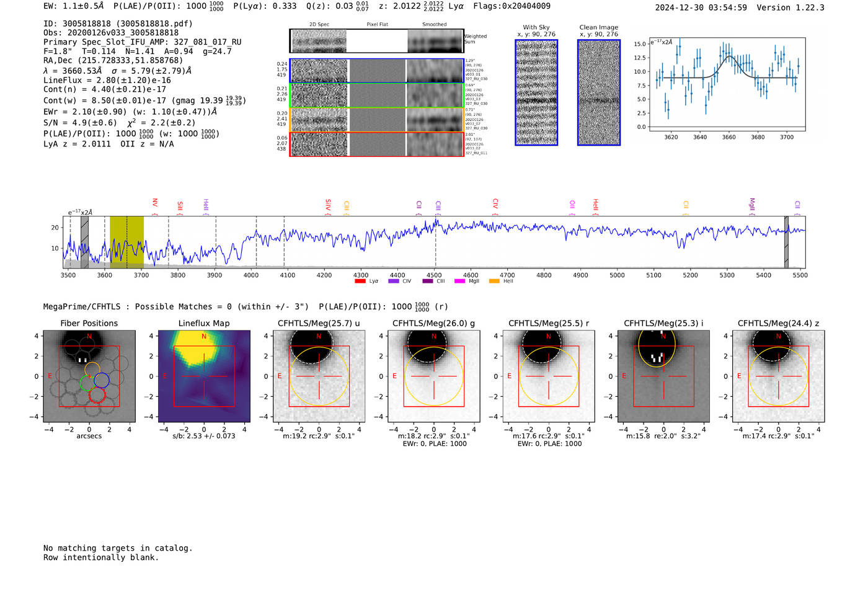Image resolution: width=868 pixels, height=591 pixels.
Task: Open the CFHTLS/Meg(25.5) r image
Action: [x=549, y=376]
